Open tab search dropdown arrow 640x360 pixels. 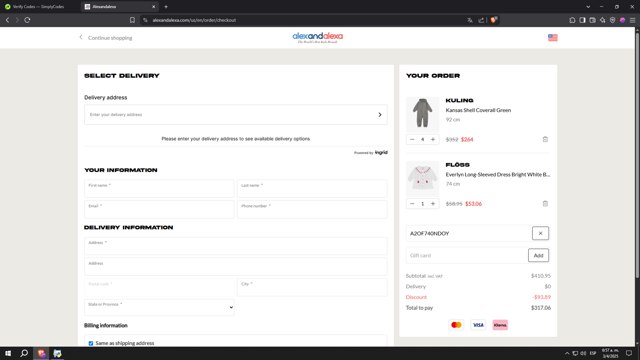(588, 7)
